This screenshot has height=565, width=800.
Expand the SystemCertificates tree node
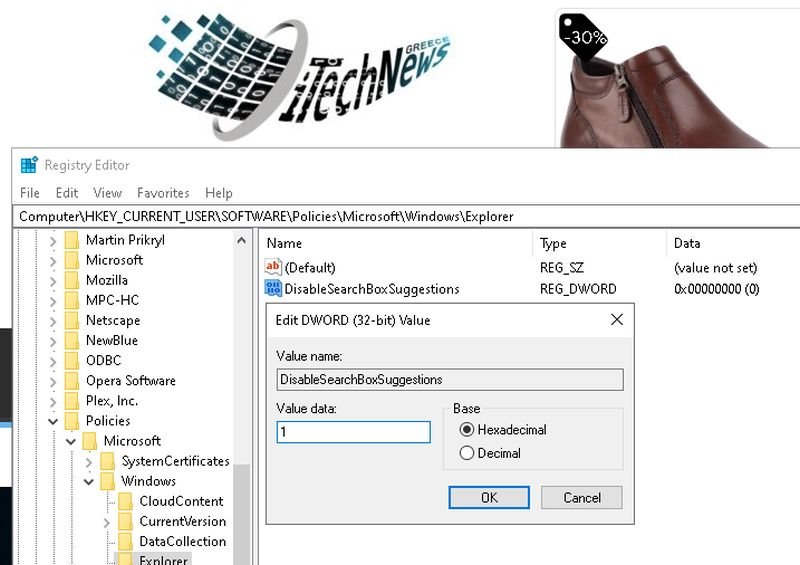coord(89,461)
